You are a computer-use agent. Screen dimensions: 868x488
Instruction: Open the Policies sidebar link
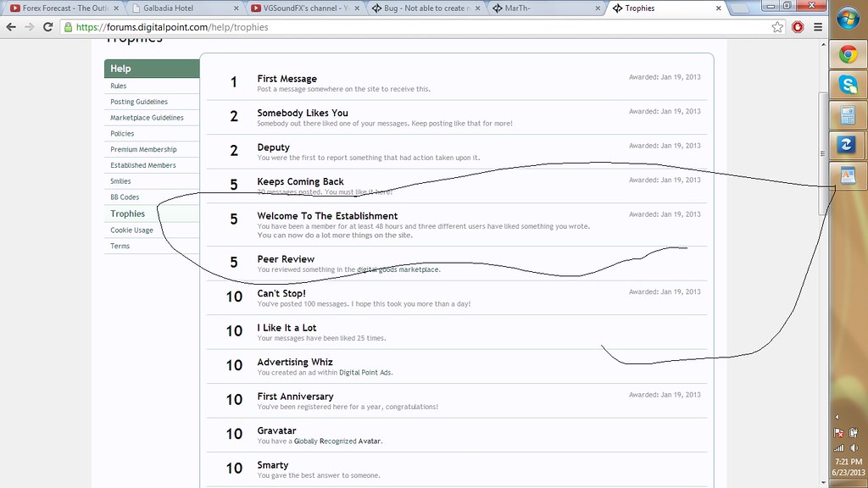click(x=122, y=133)
